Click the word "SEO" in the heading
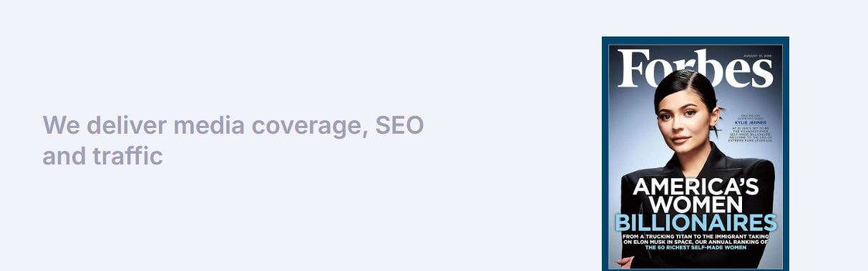 (399, 126)
